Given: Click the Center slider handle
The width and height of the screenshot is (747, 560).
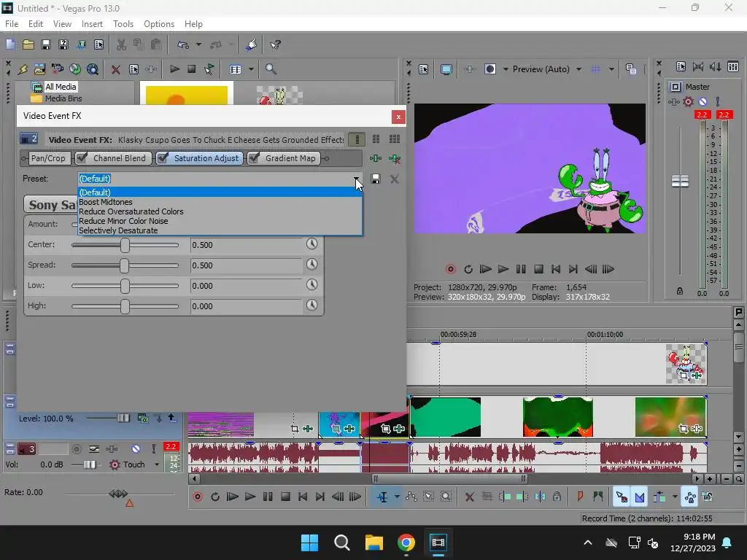Looking at the screenshot, I should (125, 245).
